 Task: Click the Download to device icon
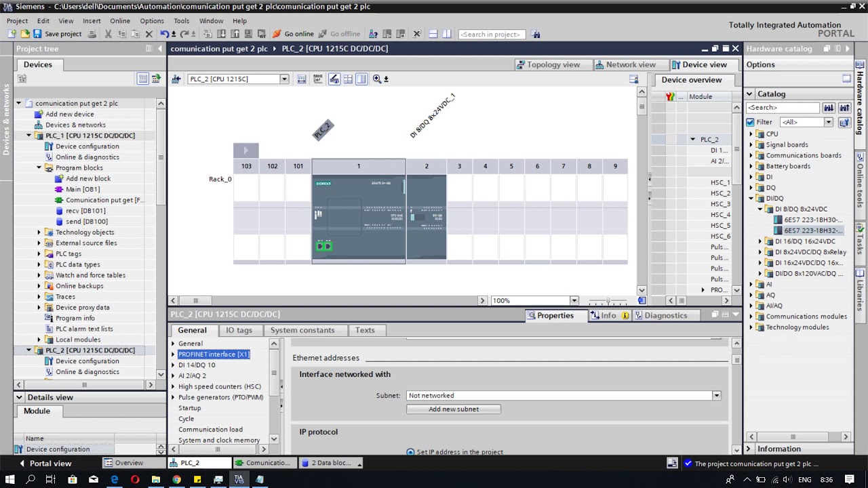220,34
